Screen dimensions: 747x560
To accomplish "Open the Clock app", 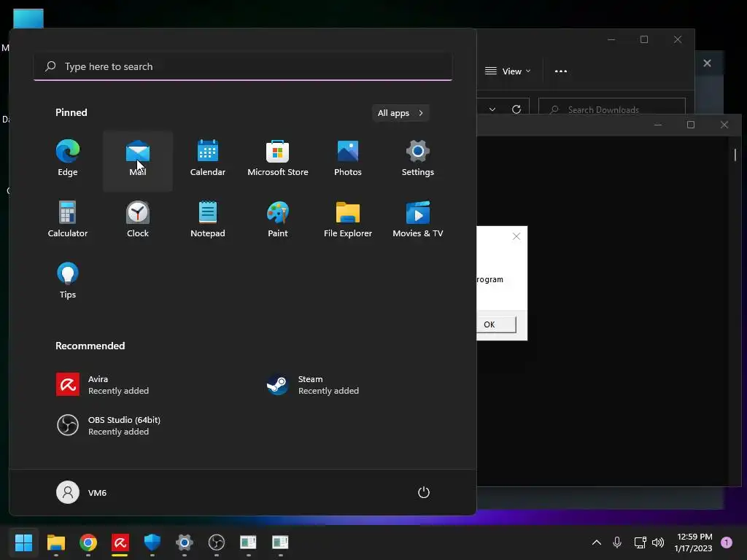I will [138, 219].
